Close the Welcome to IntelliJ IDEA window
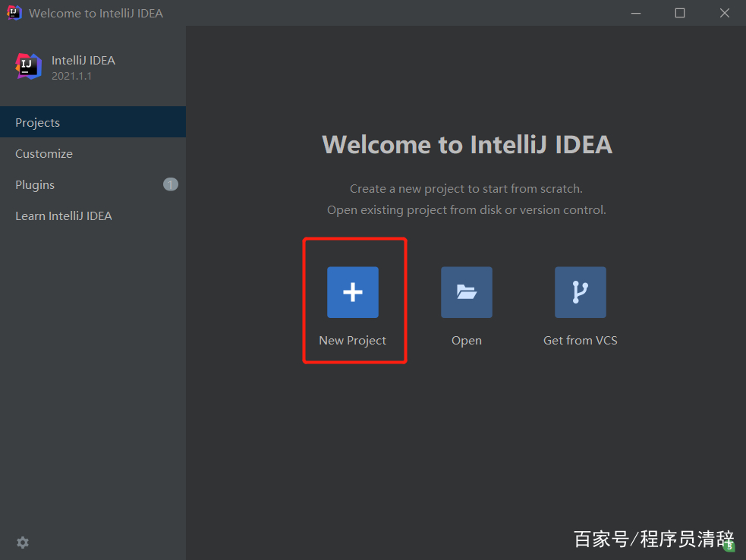This screenshot has height=560, width=746. pos(722,13)
